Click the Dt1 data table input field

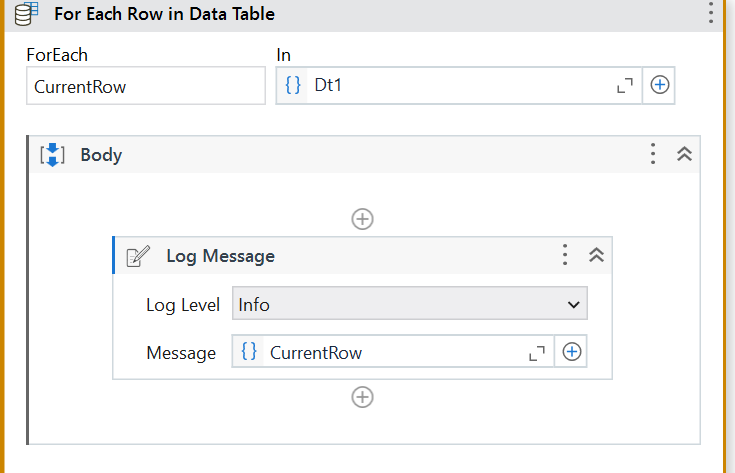point(458,85)
